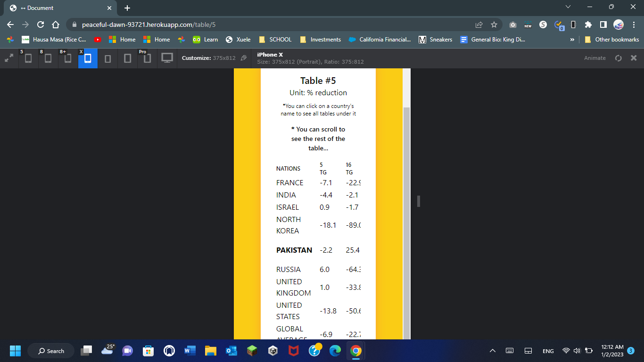Select the iPhone 5 device preset icon
This screenshot has height=362, width=644.
tap(28, 58)
